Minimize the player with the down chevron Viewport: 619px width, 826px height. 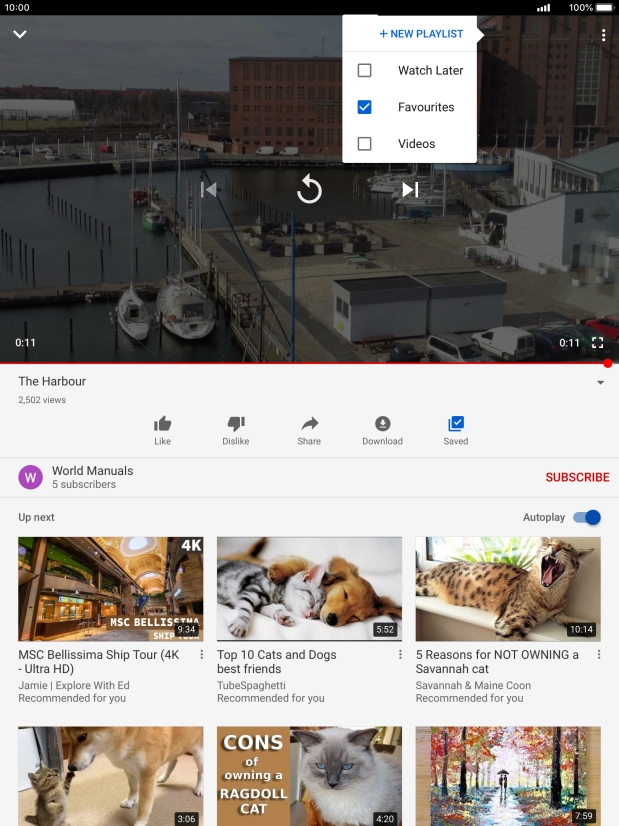pyautogui.click(x=19, y=35)
